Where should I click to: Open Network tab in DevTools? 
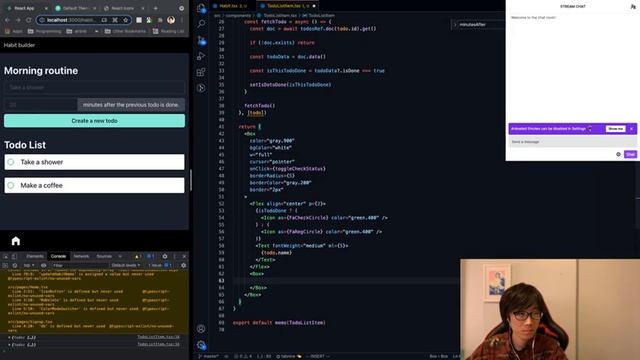(81, 256)
